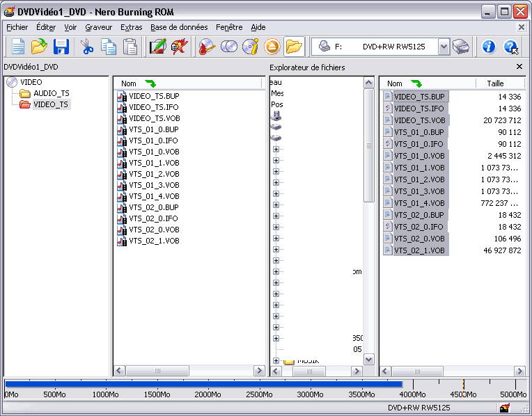
Task: Click the Copy disc double-CD icon
Action: tap(229, 47)
